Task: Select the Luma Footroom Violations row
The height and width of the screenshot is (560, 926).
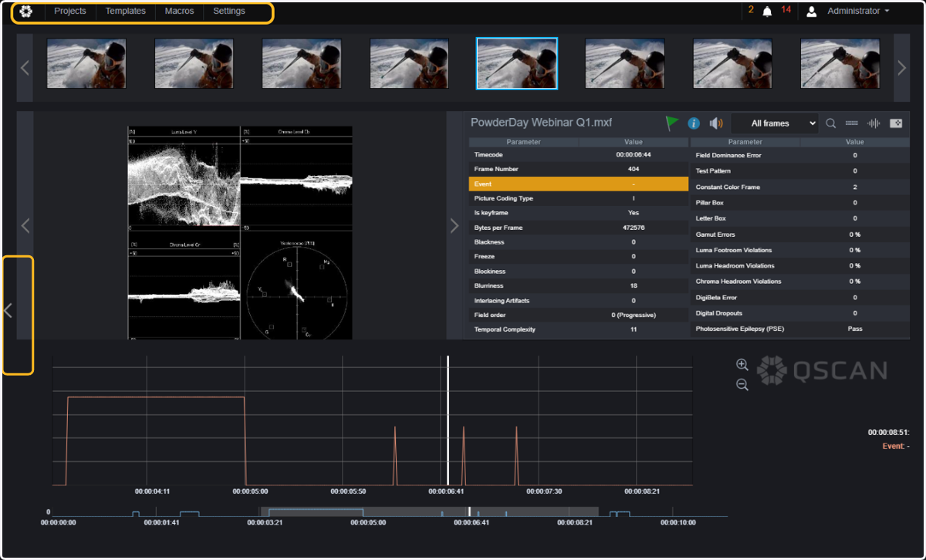Action: 799,250
